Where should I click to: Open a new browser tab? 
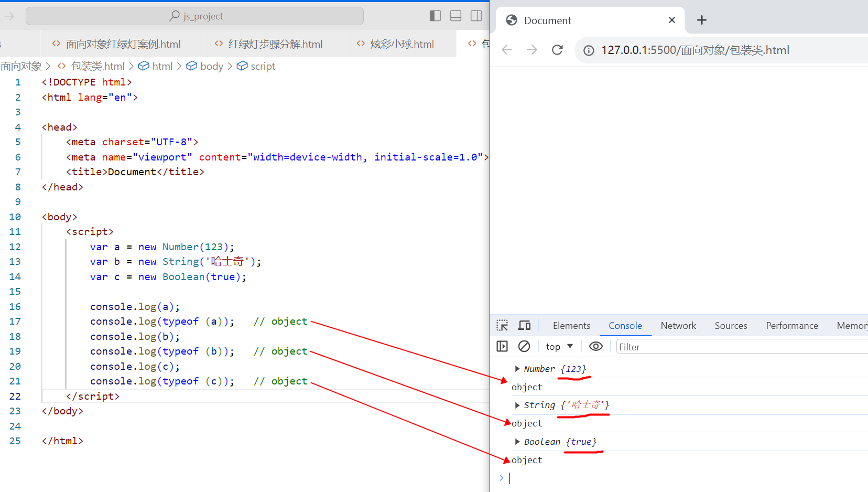coord(702,20)
